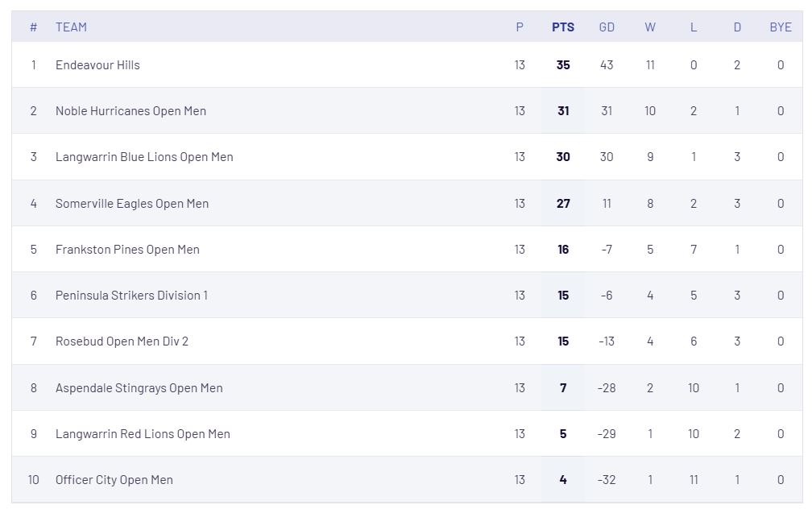The height and width of the screenshot is (509, 812).
Task: Open Noble Hurricanes Open Men team
Action: pyautogui.click(x=130, y=111)
